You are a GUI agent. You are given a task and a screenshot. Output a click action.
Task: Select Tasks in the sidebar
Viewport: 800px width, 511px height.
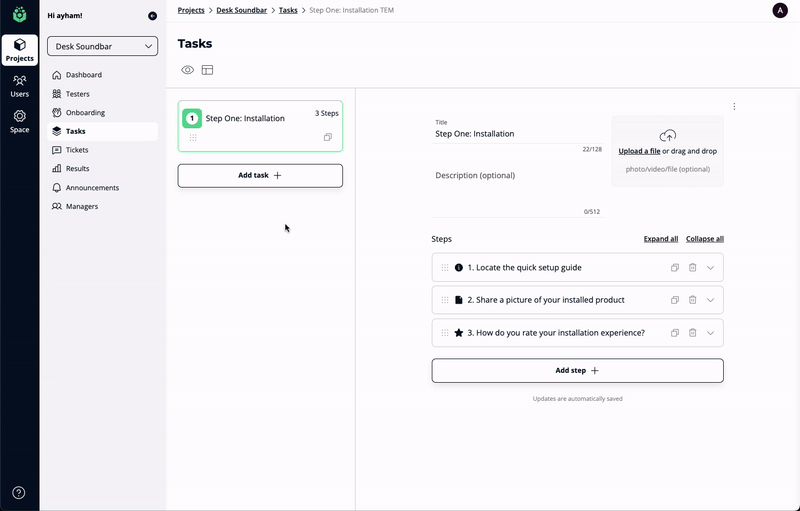(x=103, y=132)
